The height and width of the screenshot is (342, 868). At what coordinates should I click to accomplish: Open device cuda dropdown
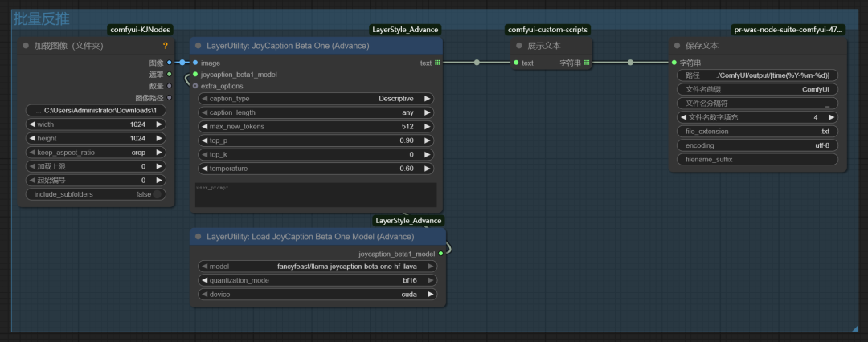point(317,295)
